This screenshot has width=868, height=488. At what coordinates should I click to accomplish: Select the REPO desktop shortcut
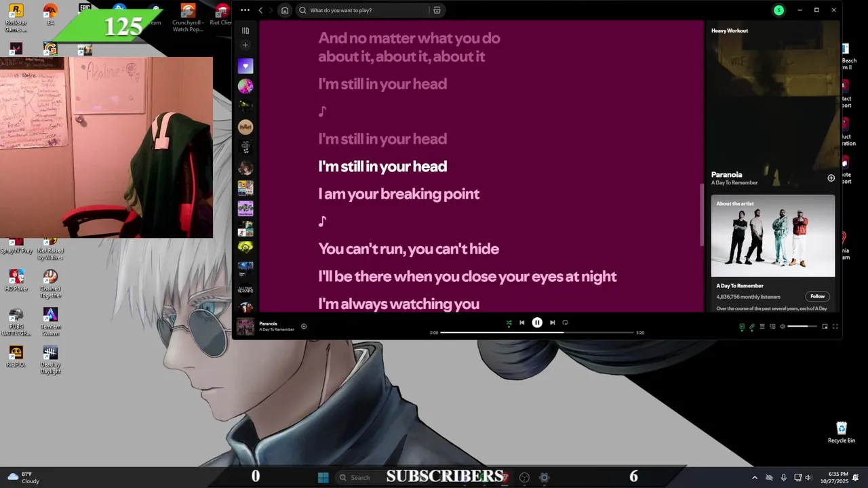pyautogui.click(x=16, y=357)
